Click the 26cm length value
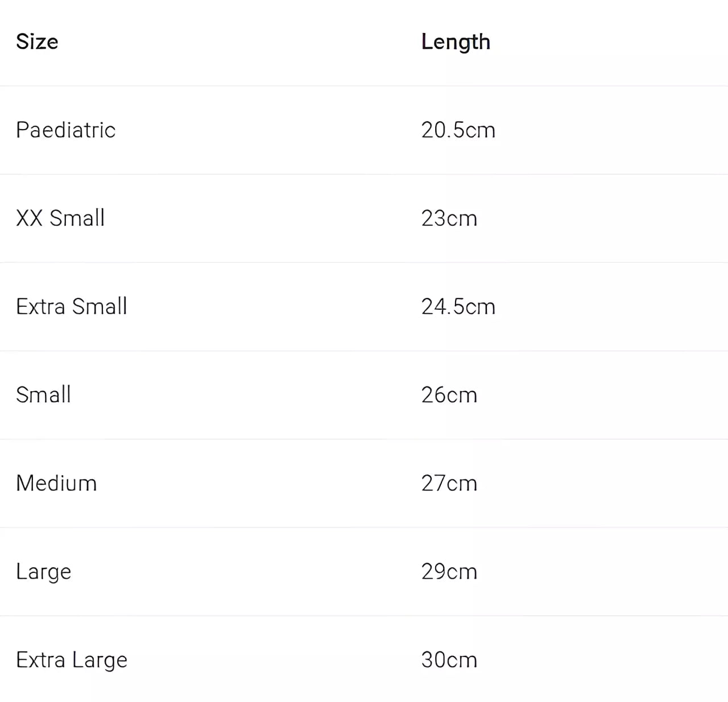Screen dimensions: 728x702 point(449,395)
